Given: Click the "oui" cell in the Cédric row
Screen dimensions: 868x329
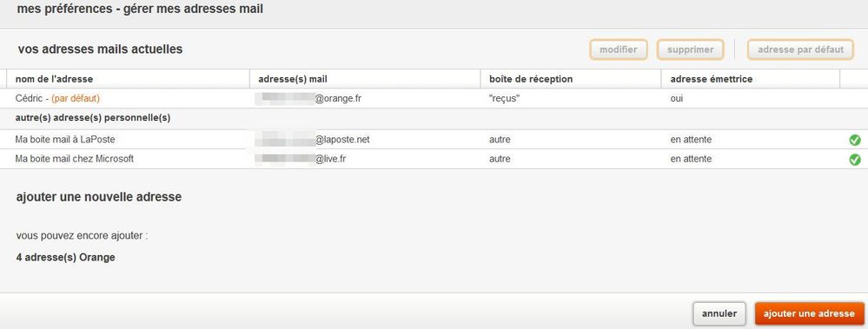Looking at the screenshot, I should coord(677,99).
